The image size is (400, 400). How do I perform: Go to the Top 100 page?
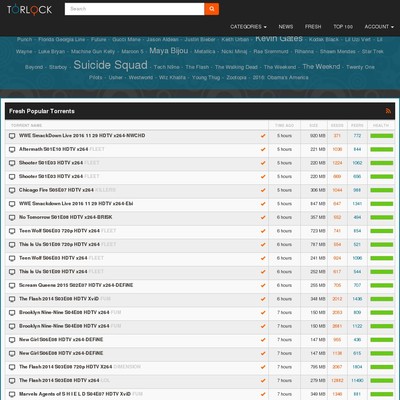click(x=343, y=27)
